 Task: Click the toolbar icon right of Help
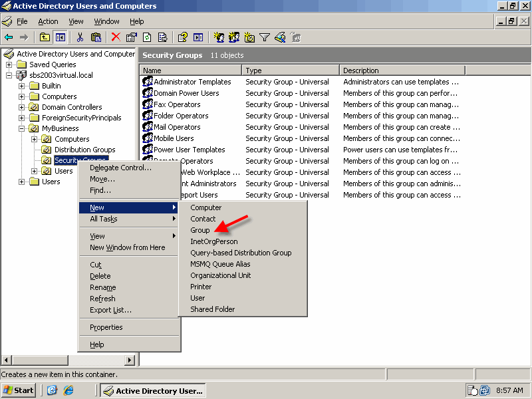198,37
